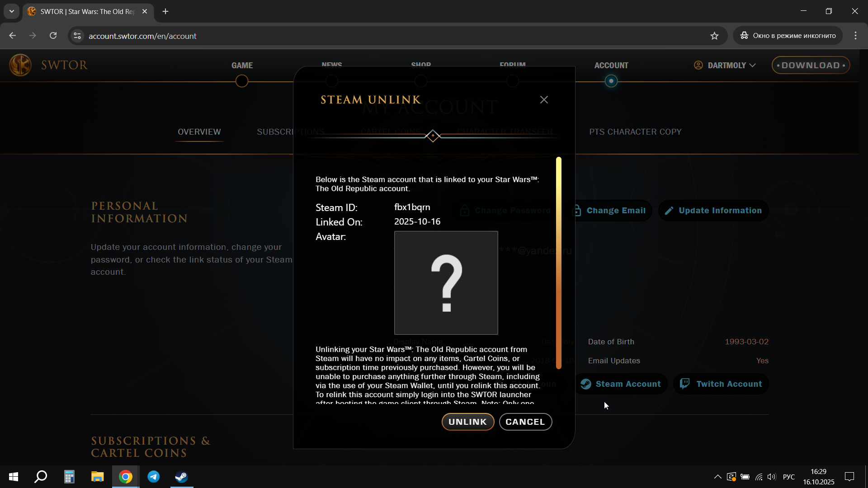Open Chrome three-dot menu
Screen dimensions: 868x488
855,36
